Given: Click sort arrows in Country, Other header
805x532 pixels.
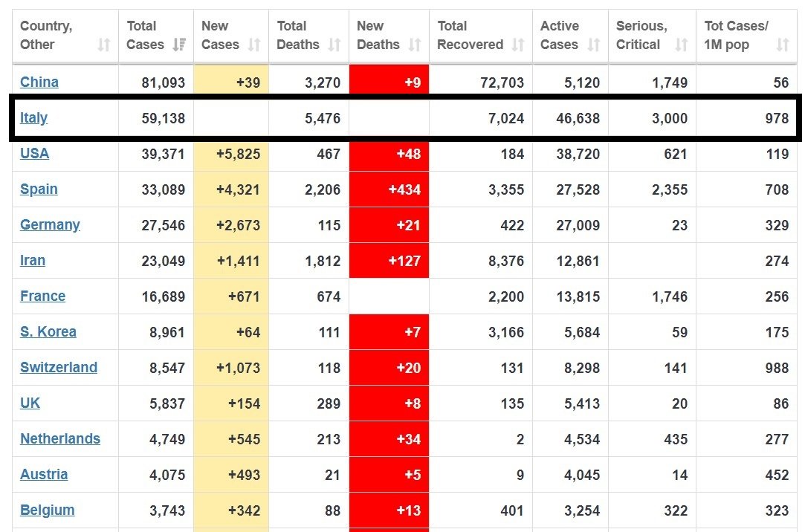Looking at the screenshot, I should (x=104, y=45).
